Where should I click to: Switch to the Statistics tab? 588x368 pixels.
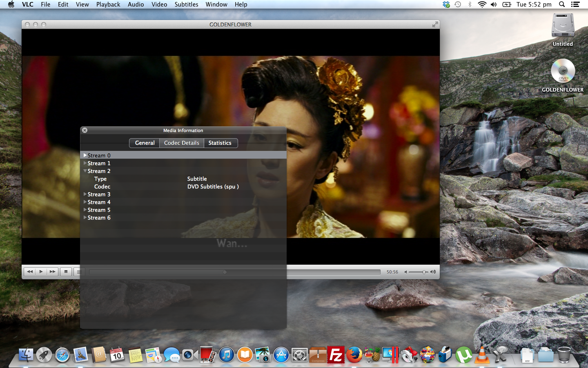point(220,143)
